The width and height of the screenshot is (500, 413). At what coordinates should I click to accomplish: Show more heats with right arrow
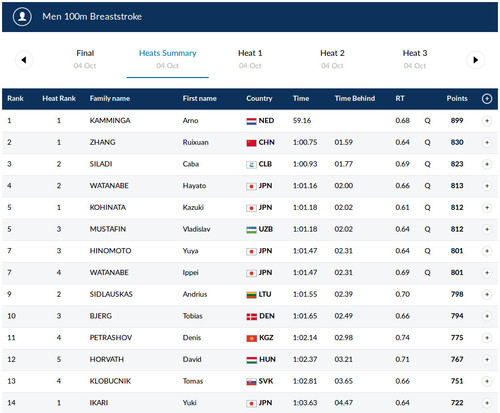point(475,60)
